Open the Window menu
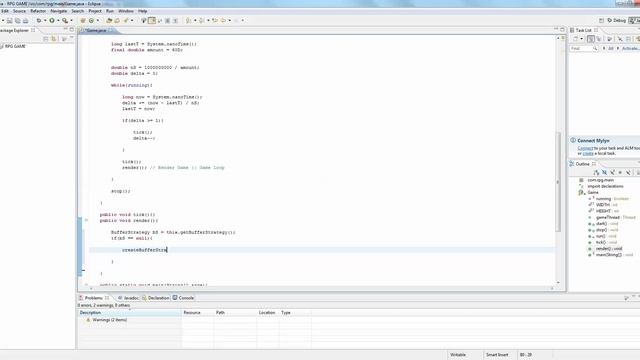The width and height of the screenshot is (640, 360). (x=126, y=11)
